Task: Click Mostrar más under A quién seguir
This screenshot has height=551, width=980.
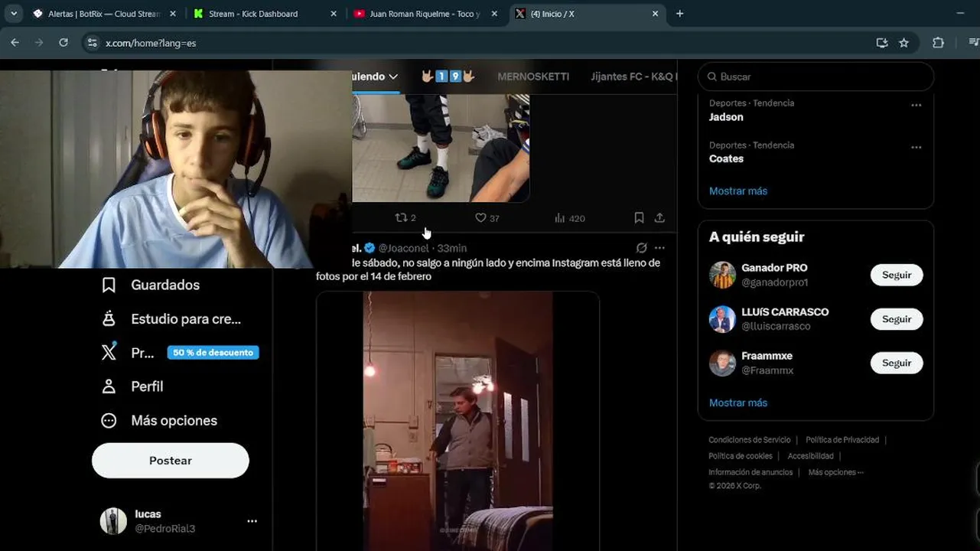Action: (x=738, y=403)
